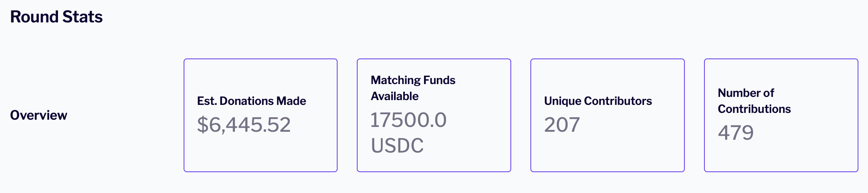868x193 pixels.
Task: Click the word Contributions in fourth card
Action: tap(754, 109)
